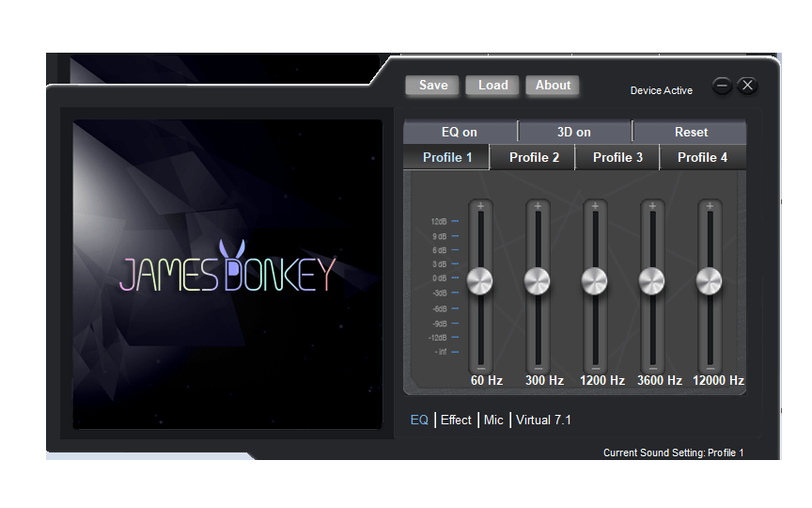This screenshot has height=508, width=812.
Task: Switch to Profile 4
Action: point(703,158)
